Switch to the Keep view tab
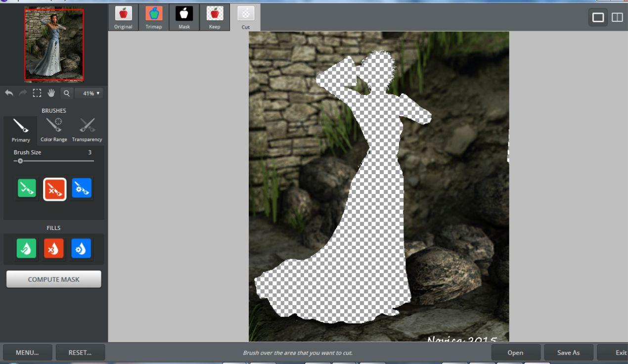 (215, 18)
